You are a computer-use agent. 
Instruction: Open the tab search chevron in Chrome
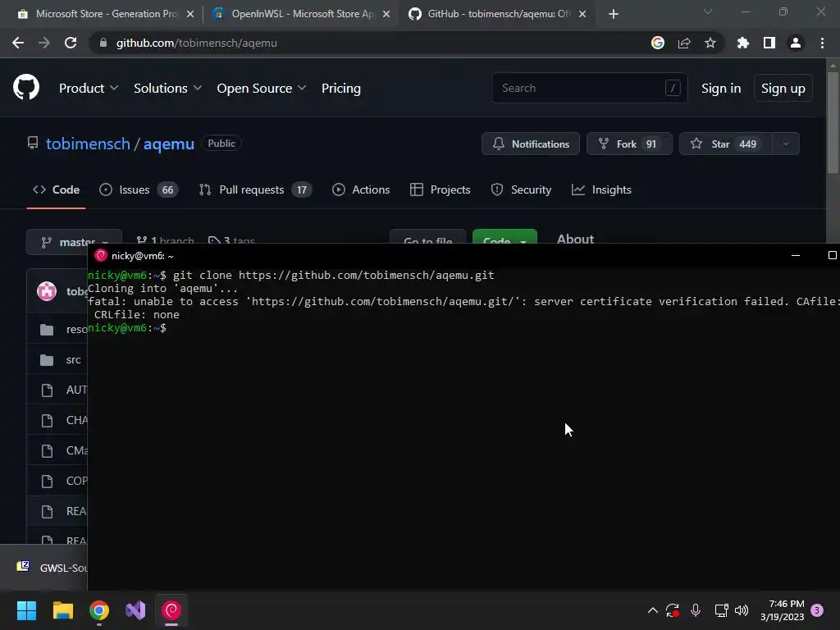pos(707,11)
